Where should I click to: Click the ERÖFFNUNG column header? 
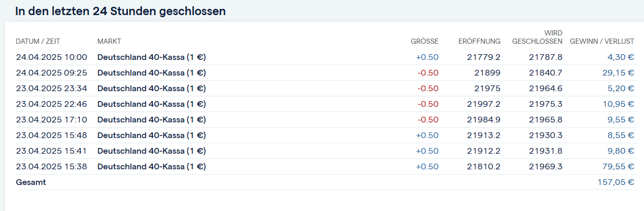point(479,41)
